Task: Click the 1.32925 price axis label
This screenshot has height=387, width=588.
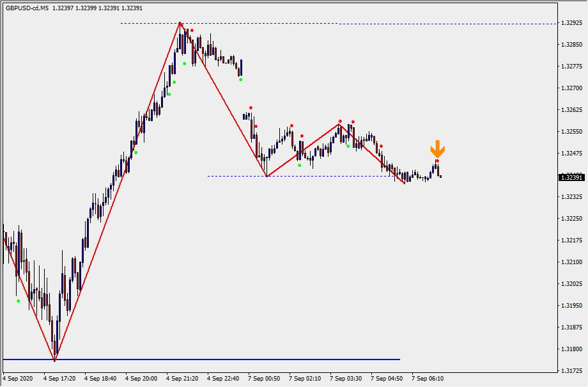Action: (571, 23)
